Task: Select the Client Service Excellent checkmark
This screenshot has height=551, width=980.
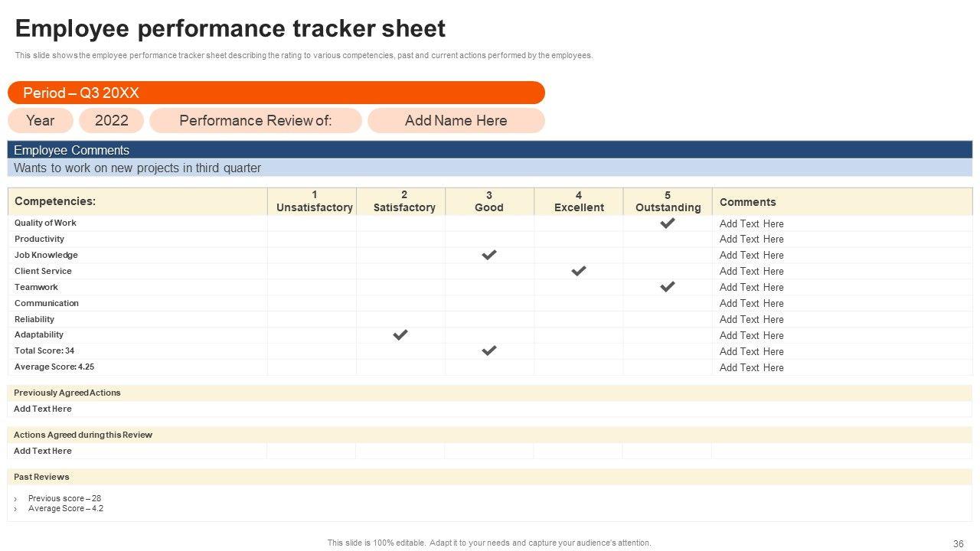Action: [x=579, y=271]
